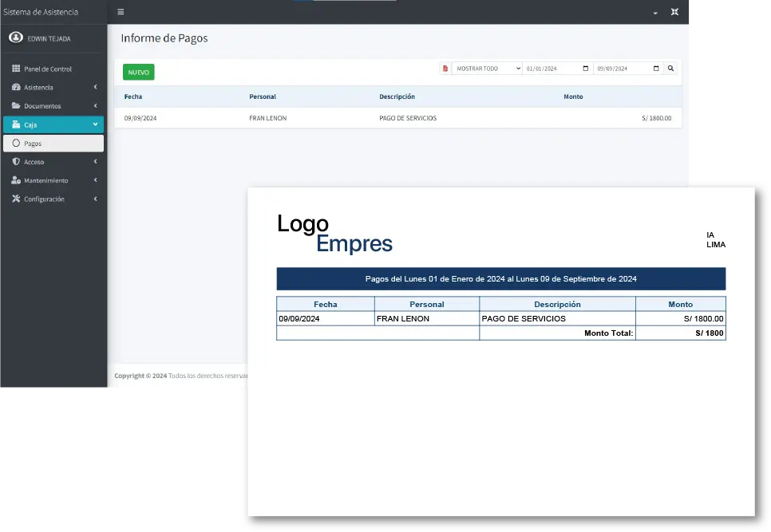Image resolution: width=771 pixels, height=532 pixels.
Task: Select the Pagos circle item under Caja
Action: [x=32, y=144]
